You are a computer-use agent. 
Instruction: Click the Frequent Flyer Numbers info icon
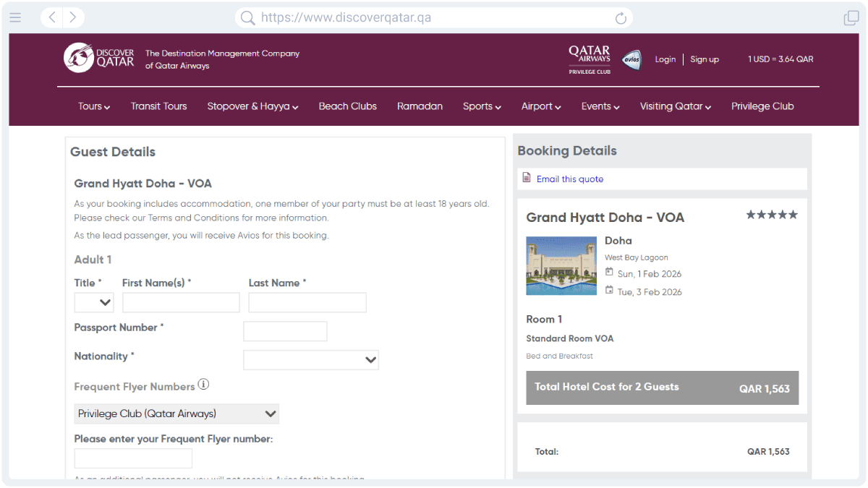(x=203, y=385)
